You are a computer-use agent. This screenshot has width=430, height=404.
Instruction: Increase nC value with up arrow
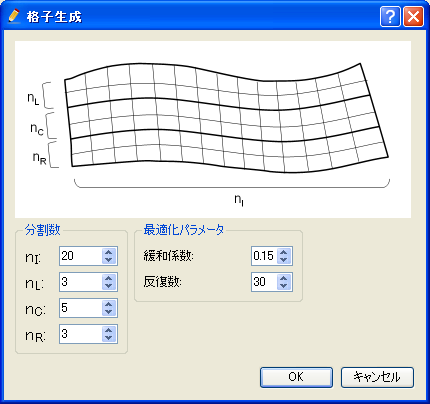(109, 304)
